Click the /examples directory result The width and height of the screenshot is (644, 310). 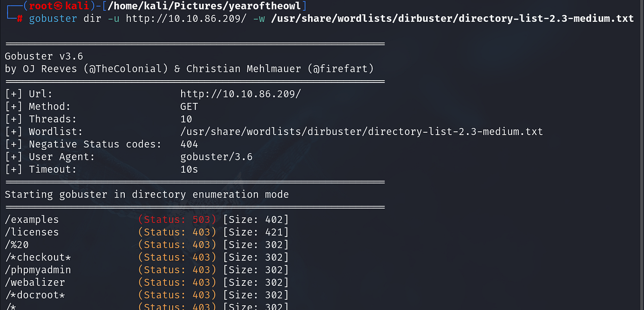click(x=31, y=219)
